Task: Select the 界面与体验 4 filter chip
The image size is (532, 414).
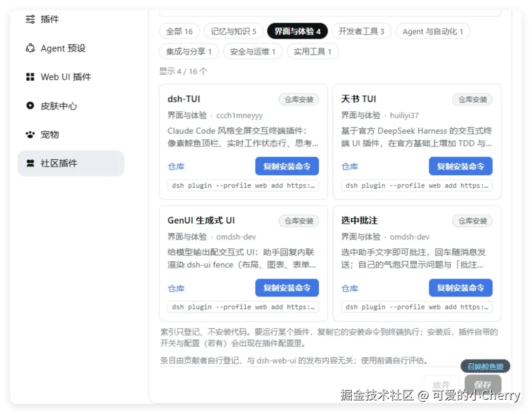Action: [x=297, y=32]
